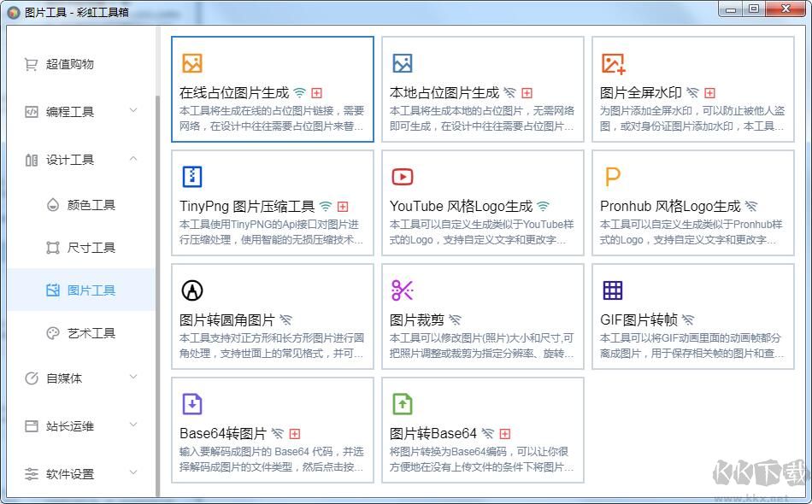
Task: Select the TinyPng 图片压缩工具 icon
Action: point(192,177)
